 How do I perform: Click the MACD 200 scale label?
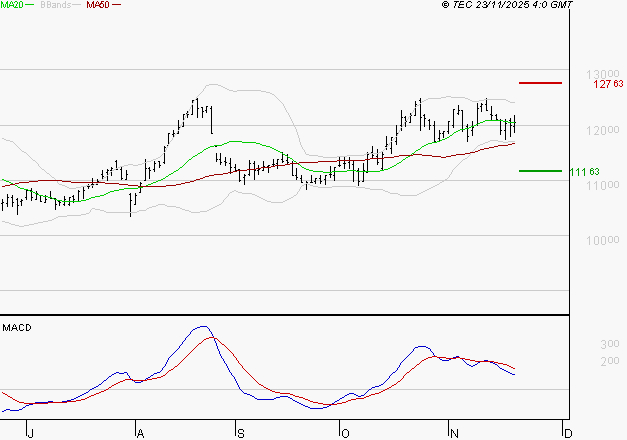pos(610,361)
